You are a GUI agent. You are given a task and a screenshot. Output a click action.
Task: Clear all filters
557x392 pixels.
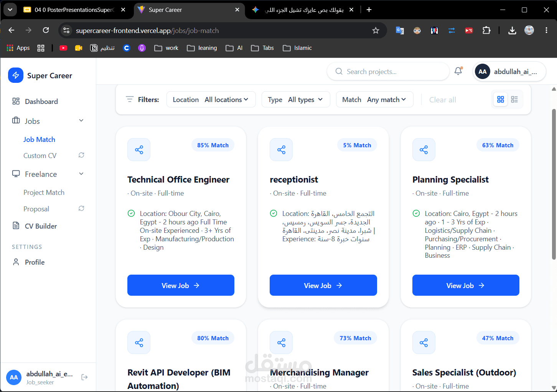point(443,100)
